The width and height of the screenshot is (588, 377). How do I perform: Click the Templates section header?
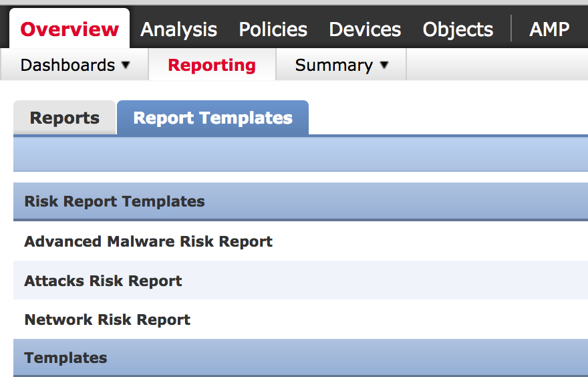(65, 358)
